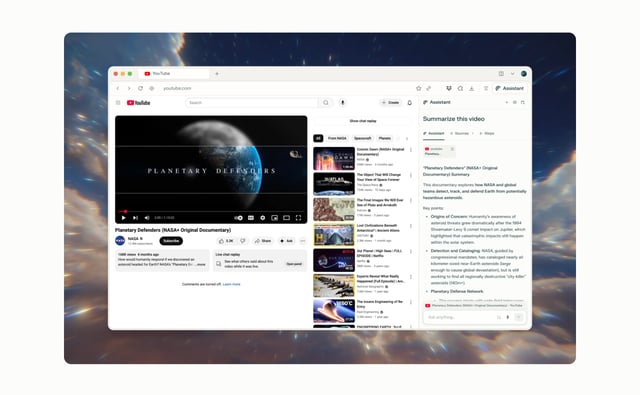Enter full screen in the video player
640x395 pixels.
298,218
